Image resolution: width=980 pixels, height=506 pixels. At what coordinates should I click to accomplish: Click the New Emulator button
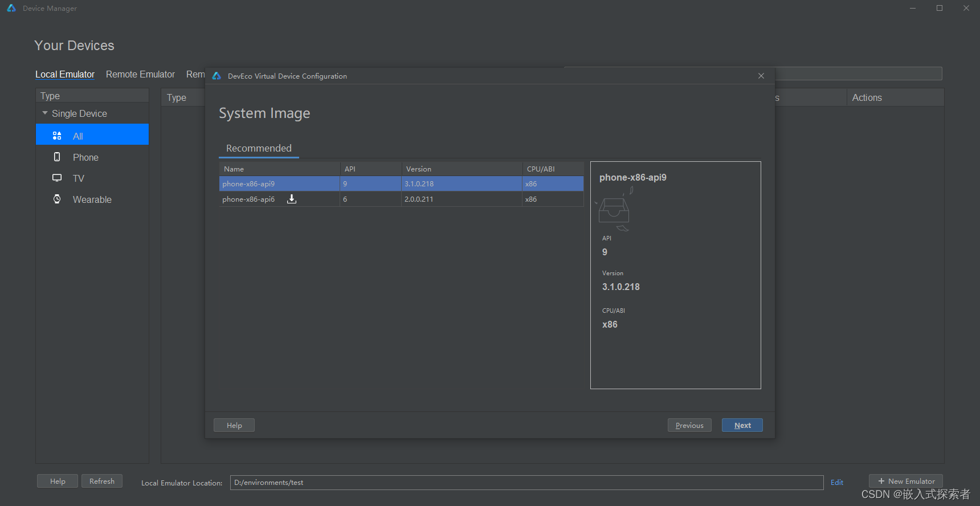point(906,481)
